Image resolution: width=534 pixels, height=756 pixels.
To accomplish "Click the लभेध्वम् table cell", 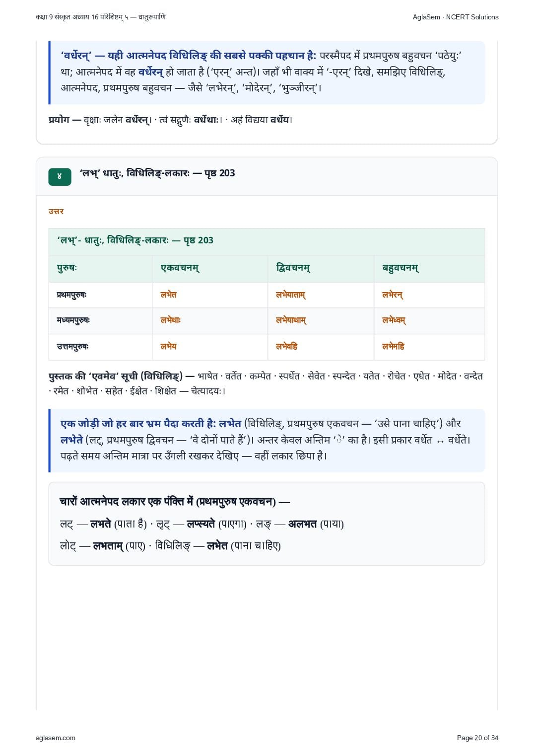I will (429, 321).
